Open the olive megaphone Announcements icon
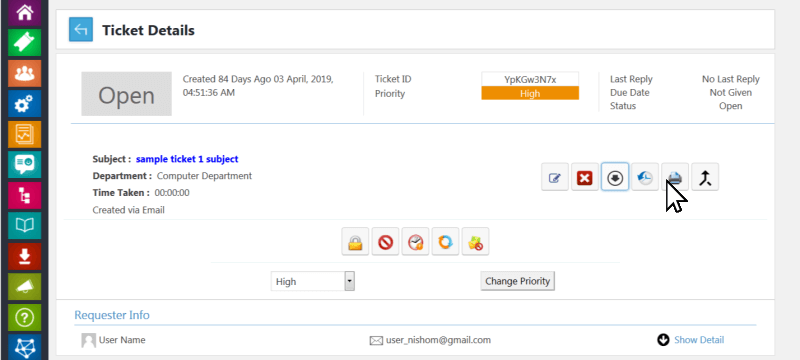 click(24, 287)
